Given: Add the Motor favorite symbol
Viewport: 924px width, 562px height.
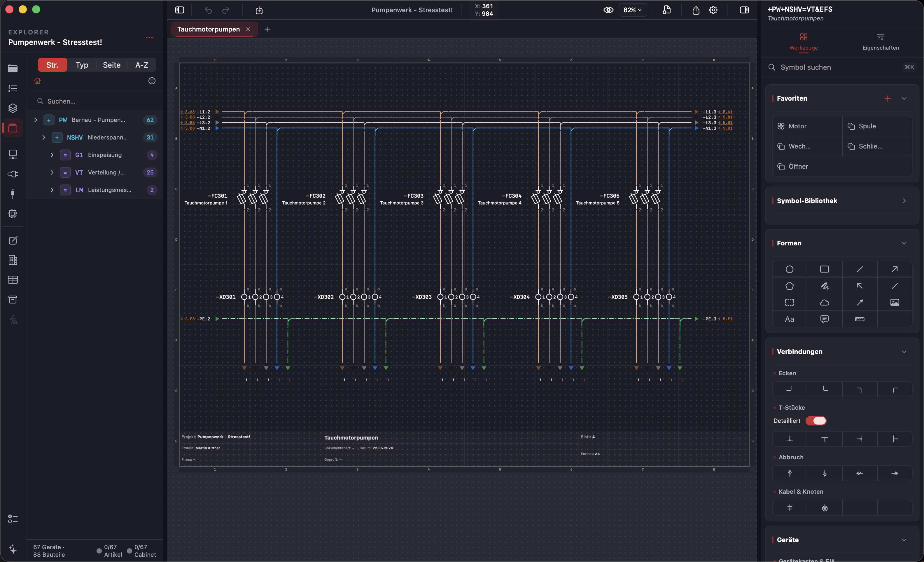Looking at the screenshot, I should [807, 126].
